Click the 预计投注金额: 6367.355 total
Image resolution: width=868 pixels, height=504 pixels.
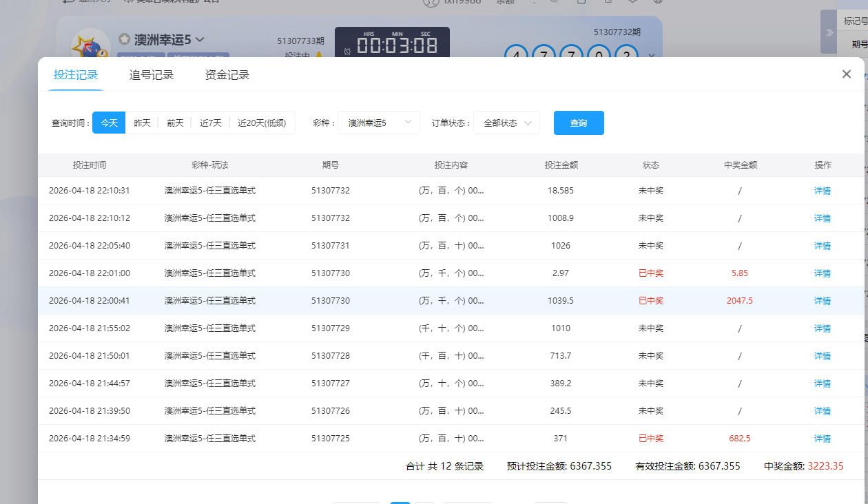(559, 466)
